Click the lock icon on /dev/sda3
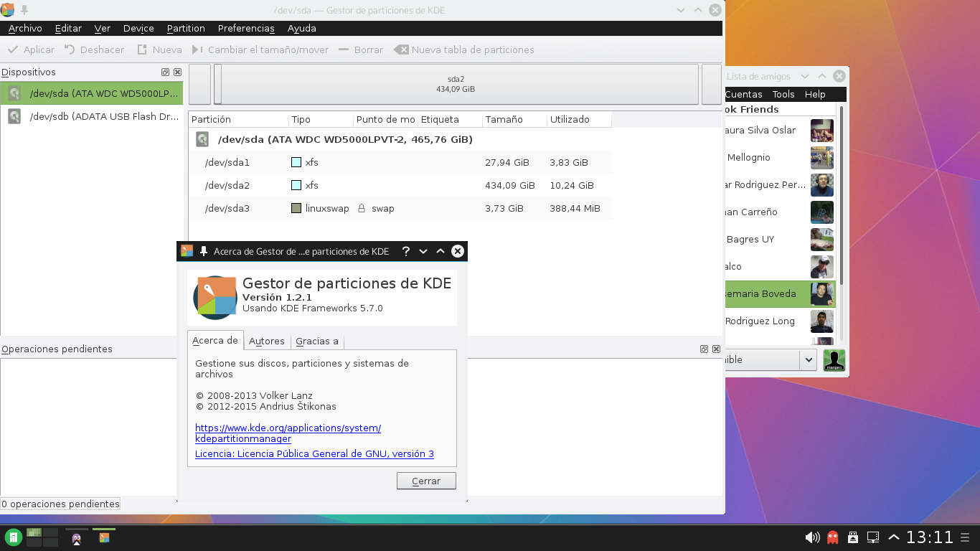The height and width of the screenshot is (551, 980). click(362, 208)
